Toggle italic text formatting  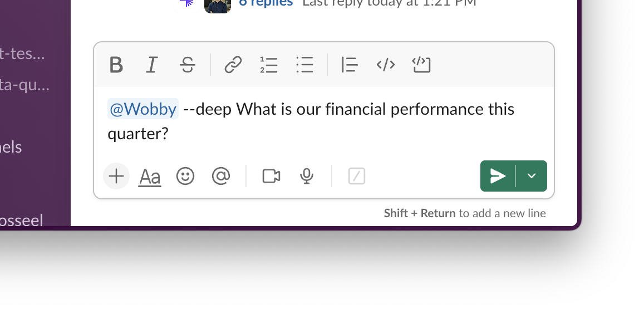tap(151, 65)
